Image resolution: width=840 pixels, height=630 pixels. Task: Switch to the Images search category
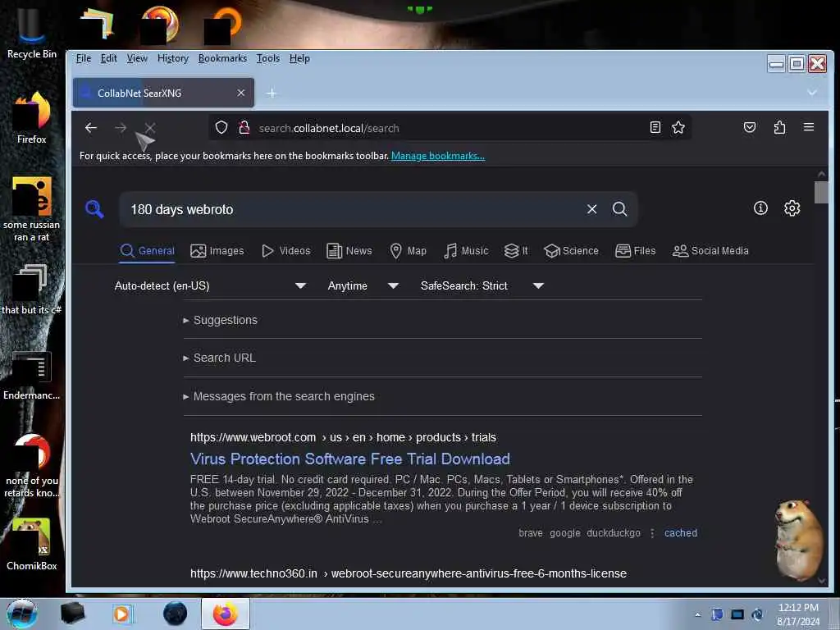217,251
